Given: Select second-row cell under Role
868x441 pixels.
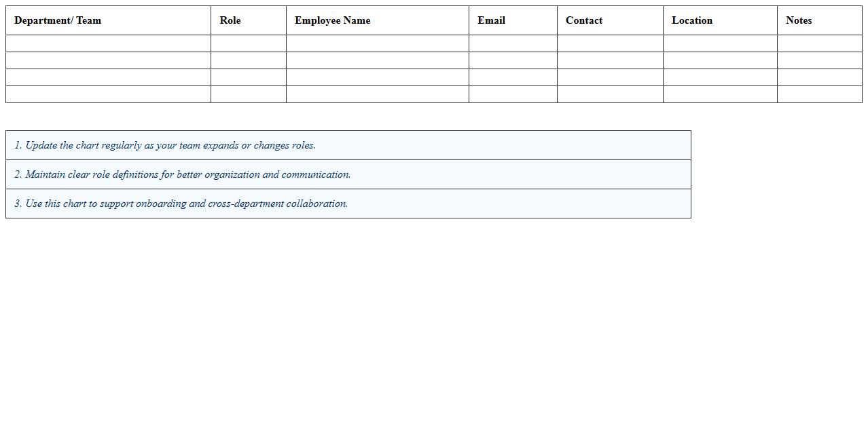Looking at the screenshot, I should coord(248,60).
